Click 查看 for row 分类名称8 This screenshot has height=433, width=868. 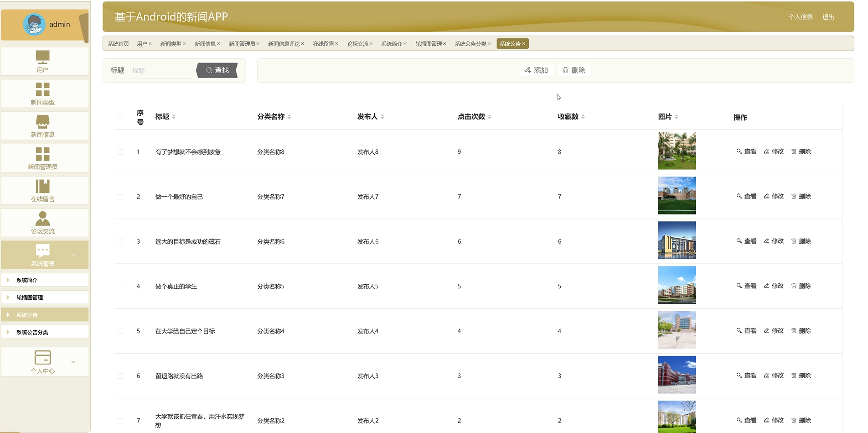click(746, 151)
